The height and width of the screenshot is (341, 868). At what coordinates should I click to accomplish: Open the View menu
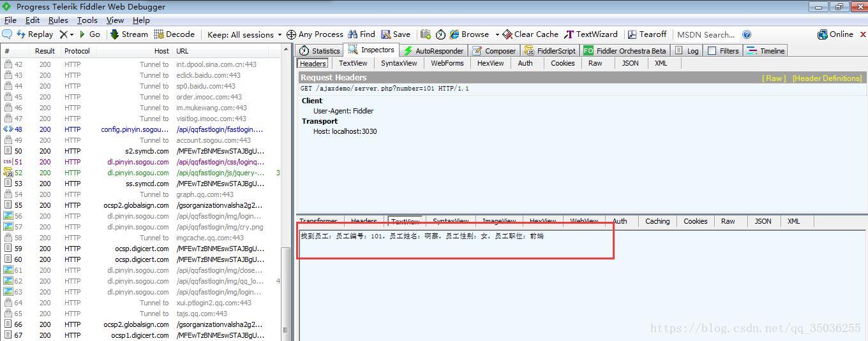[115, 20]
